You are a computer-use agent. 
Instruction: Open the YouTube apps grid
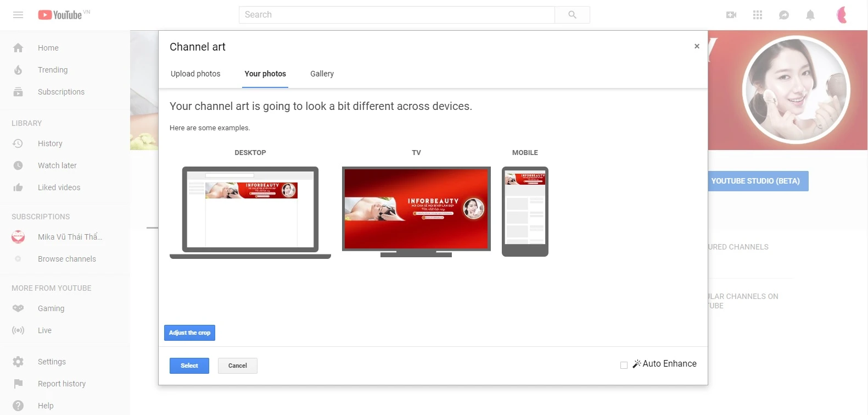[757, 15]
